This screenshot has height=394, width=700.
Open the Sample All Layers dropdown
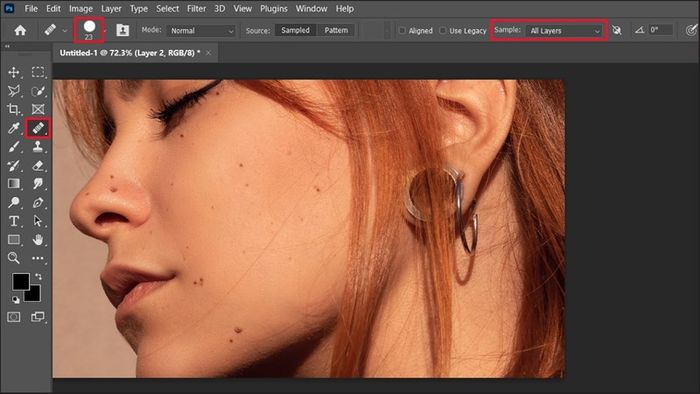pyautogui.click(x=564, y=31)
